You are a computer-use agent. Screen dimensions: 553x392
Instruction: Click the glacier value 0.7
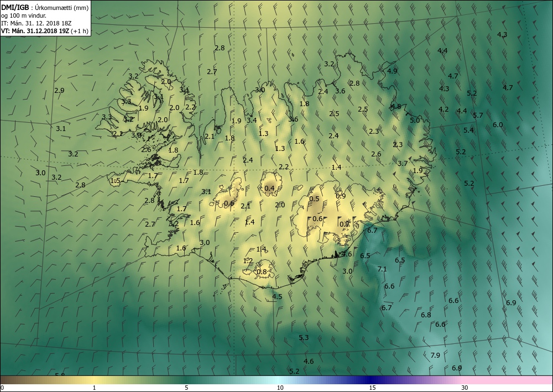345,224
